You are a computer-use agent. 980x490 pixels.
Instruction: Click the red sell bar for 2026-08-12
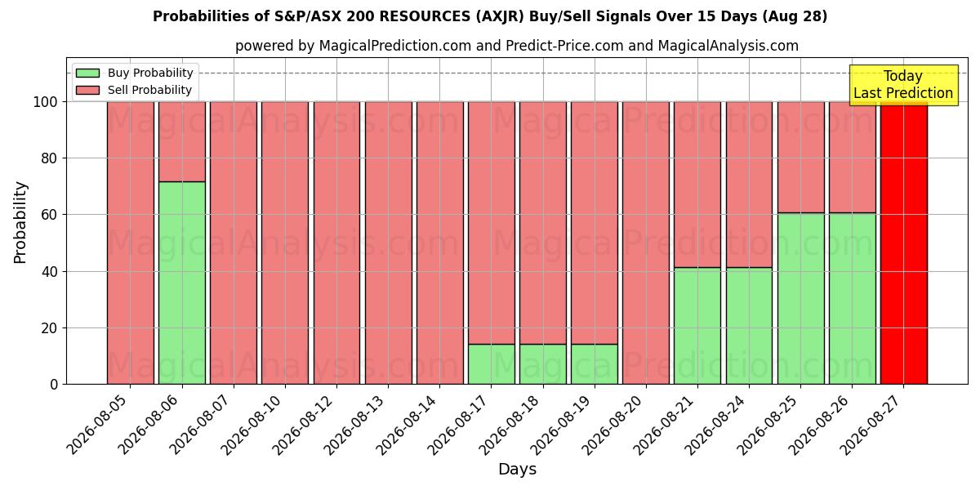click(x=336, y=243)
